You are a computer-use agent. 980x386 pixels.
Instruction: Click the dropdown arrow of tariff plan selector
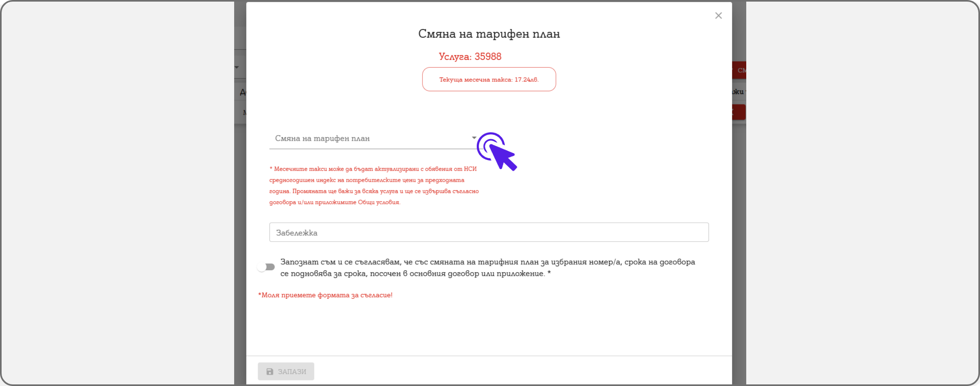pos(474,138)
